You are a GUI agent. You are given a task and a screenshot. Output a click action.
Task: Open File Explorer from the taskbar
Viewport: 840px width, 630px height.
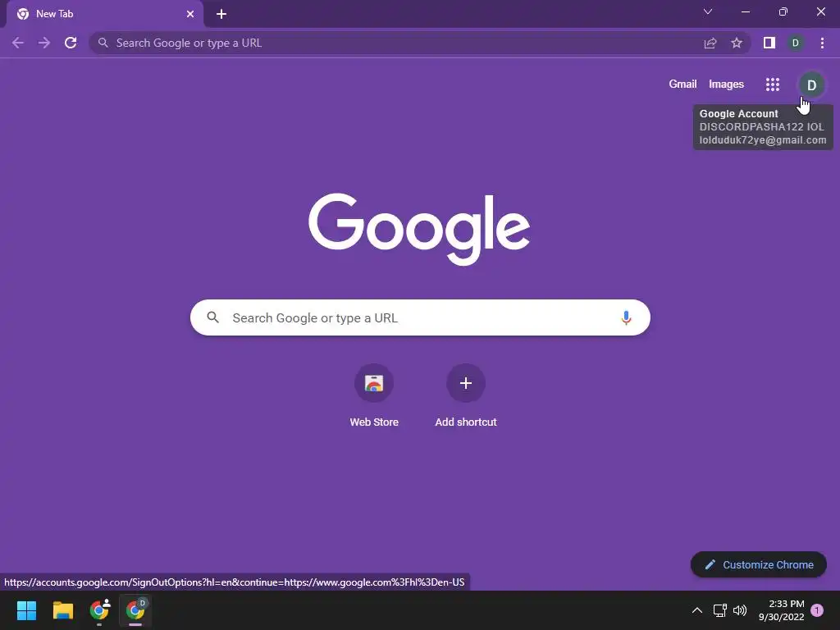pos(62,610)
